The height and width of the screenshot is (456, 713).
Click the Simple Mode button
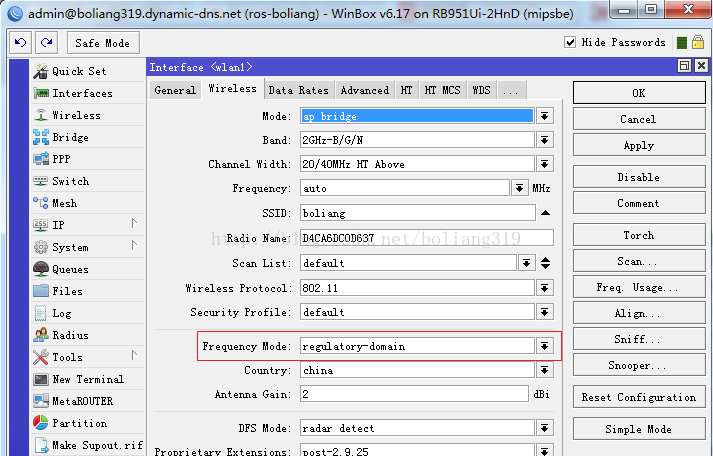pyautogui.click(x=639, y=429)
